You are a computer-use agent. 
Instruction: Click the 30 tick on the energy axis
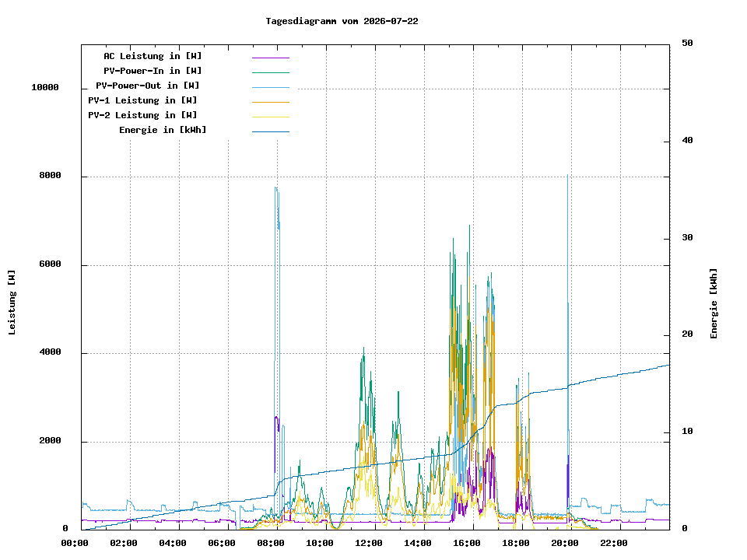pyautogui.click(x=687, y=237)
